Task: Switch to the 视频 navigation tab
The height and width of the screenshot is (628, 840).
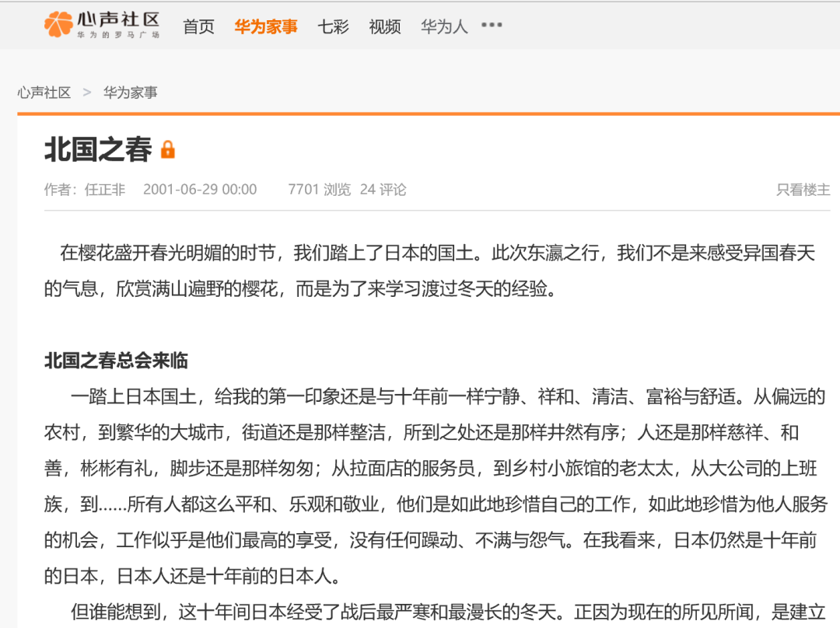Action: 385,26
